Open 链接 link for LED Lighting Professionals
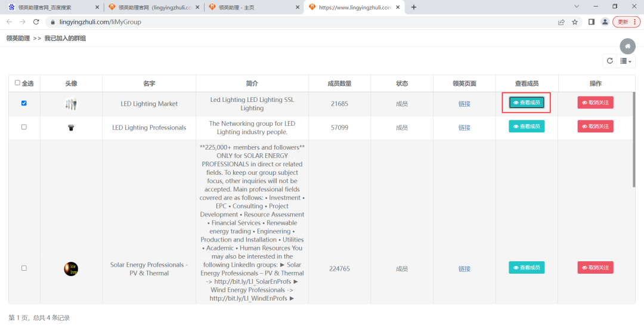This screenshot has width=644, height=325. pyautogui.click(x=464, y=128)
